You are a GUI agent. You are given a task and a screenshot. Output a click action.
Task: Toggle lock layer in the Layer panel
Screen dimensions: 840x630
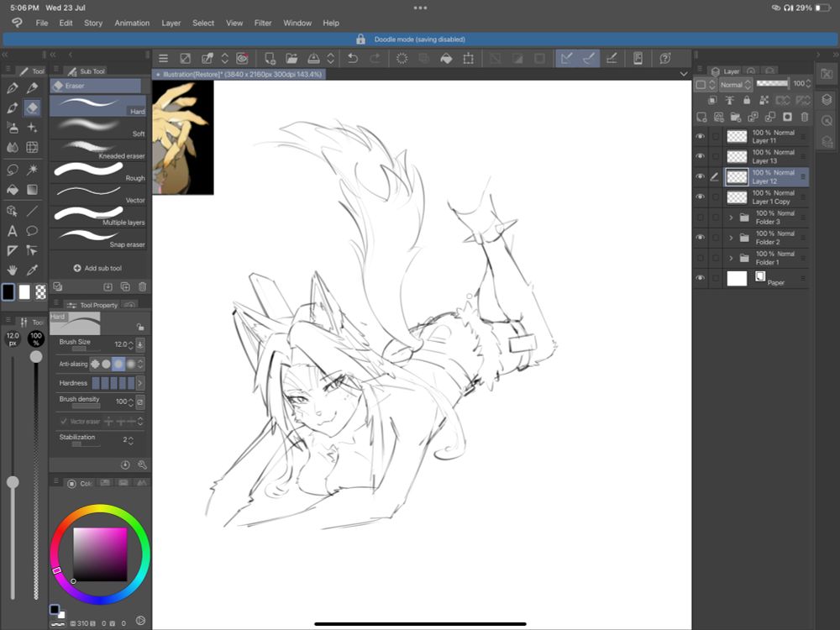tap(747, 100)
